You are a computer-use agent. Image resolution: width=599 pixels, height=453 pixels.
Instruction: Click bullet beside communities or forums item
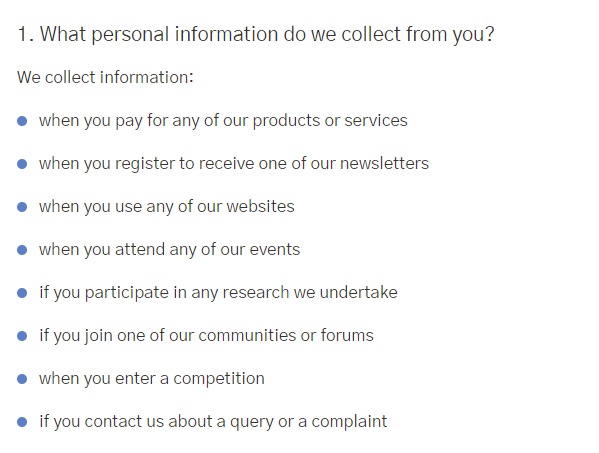point(22,336)
